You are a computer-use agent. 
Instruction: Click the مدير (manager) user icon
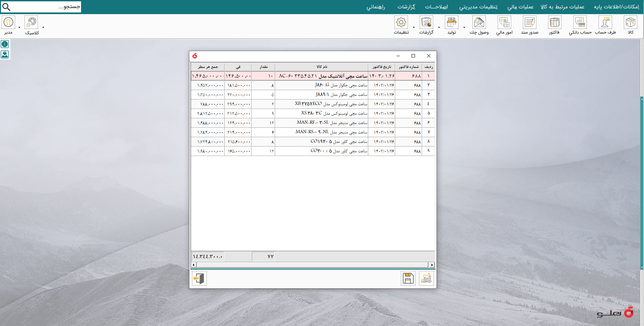point(8,22)
